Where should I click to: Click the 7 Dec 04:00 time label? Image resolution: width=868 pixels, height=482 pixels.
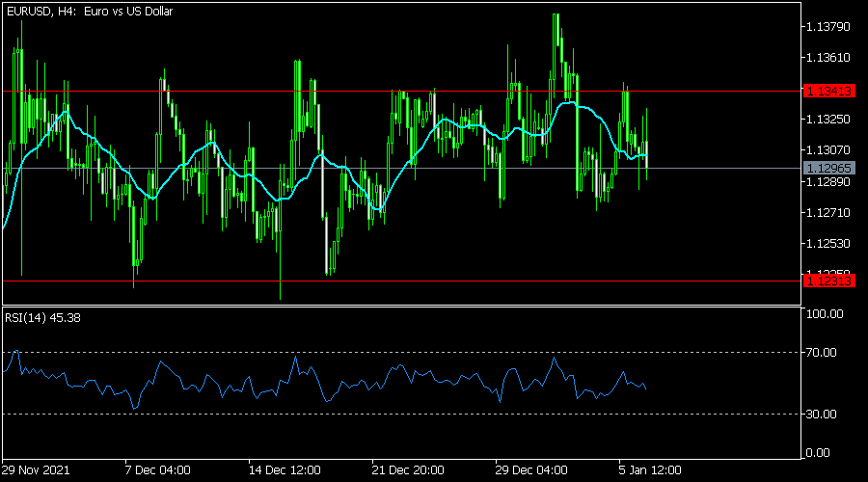click(x=158, y=470)
